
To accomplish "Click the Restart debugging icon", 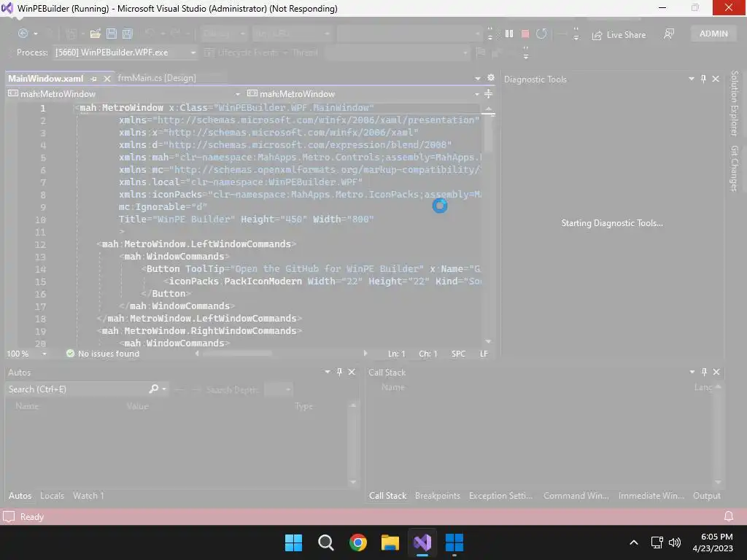I will (x=541, y=34).
